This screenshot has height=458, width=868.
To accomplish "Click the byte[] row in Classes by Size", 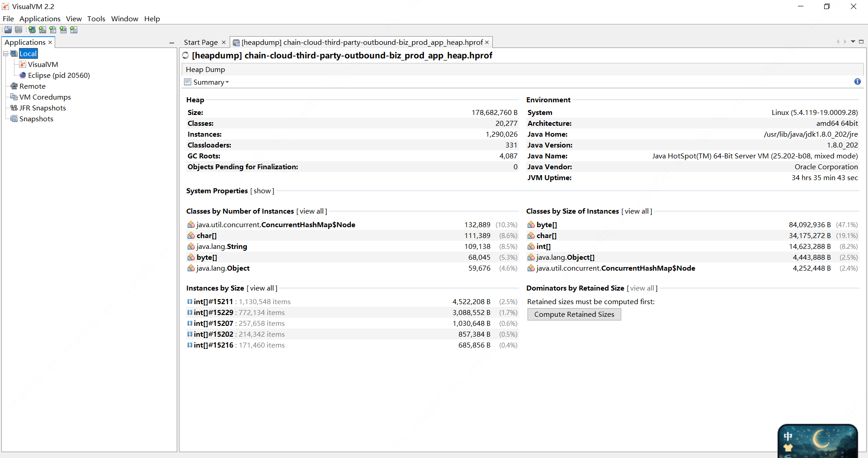I will [x=693, y=224].
